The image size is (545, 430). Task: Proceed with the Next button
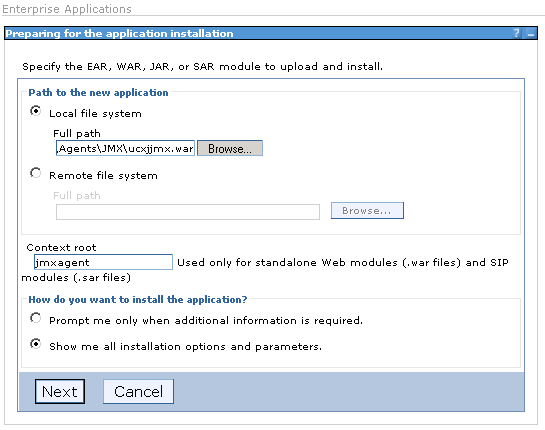pyautogui.click(x=60, y=392)
